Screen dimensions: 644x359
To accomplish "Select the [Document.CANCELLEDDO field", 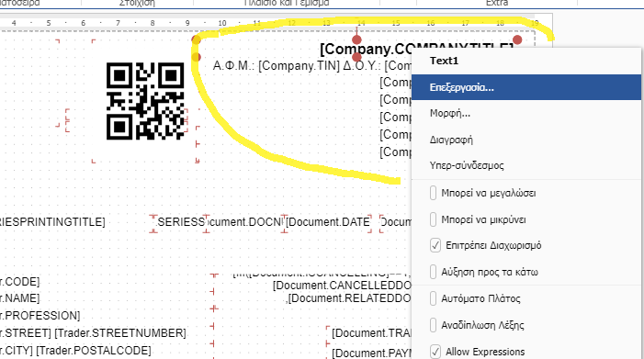I will pyautogui.click(x=342, y=286).
